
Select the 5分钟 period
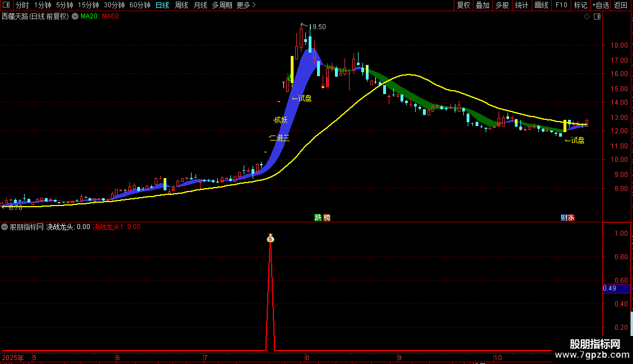point(64,5)
